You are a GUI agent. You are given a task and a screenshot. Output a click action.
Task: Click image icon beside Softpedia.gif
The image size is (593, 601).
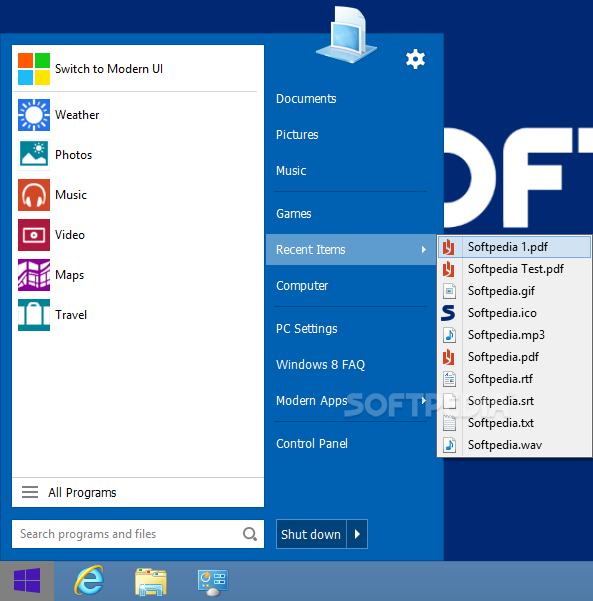coord(449,291)
